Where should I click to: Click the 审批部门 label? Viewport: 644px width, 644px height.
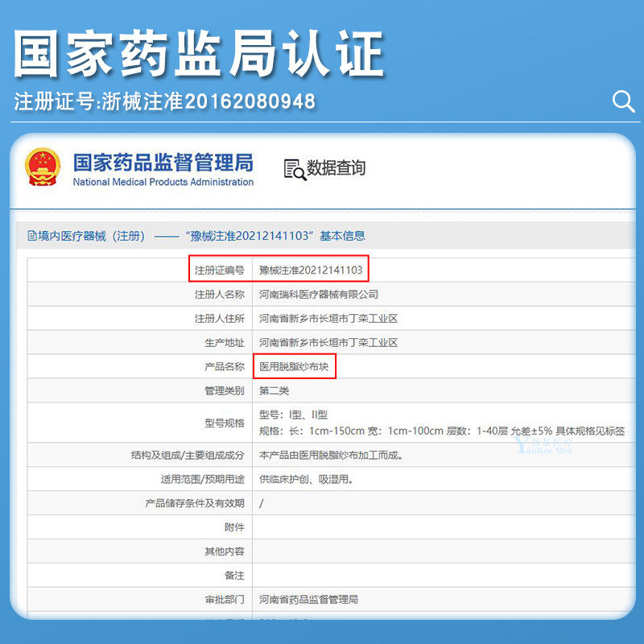tap(225, 600)
